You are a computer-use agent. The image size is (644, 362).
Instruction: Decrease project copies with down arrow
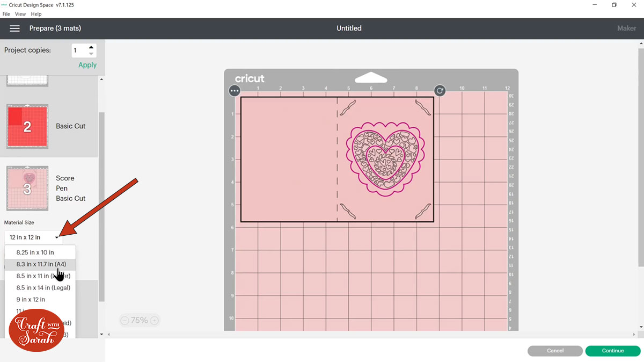click(91, 54)
